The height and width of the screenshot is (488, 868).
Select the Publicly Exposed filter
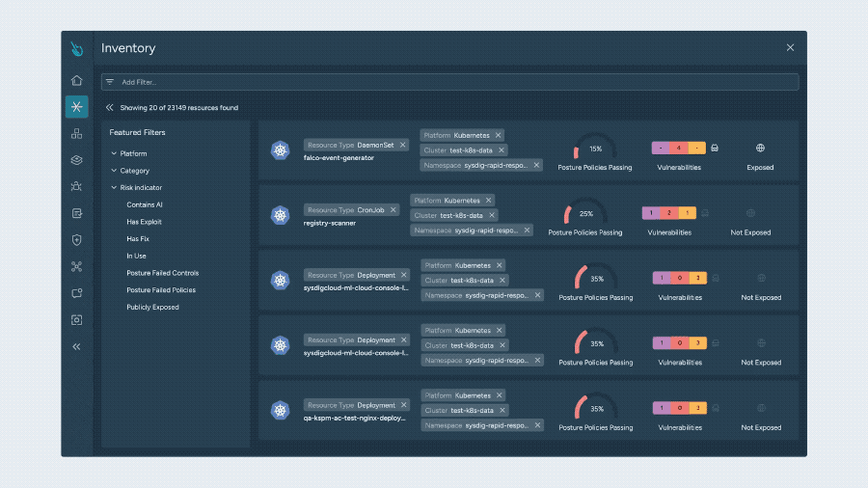[x=152, y=307]
